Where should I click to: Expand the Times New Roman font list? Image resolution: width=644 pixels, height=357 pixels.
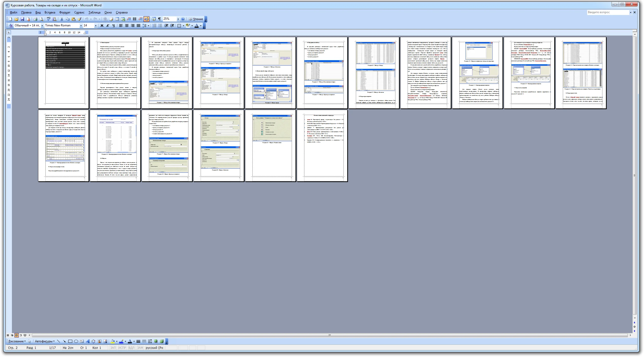coord(81,25)
